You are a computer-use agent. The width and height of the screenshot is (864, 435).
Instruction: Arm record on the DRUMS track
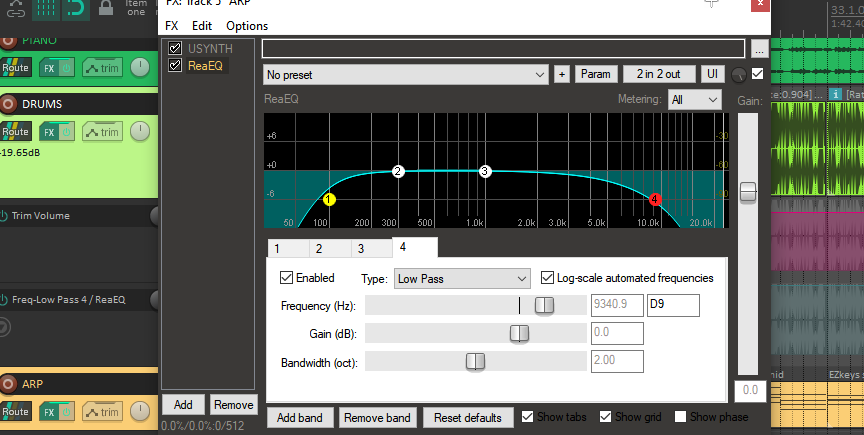click(x=7, y=104)
